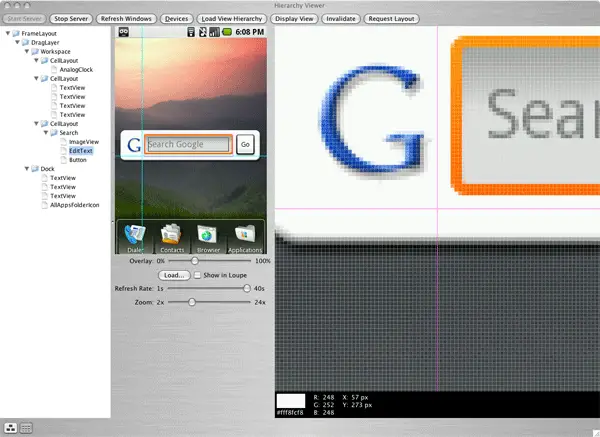600x437 pixels.
Task: Open the Dialer app icon
Action: (x=135, y=236)
